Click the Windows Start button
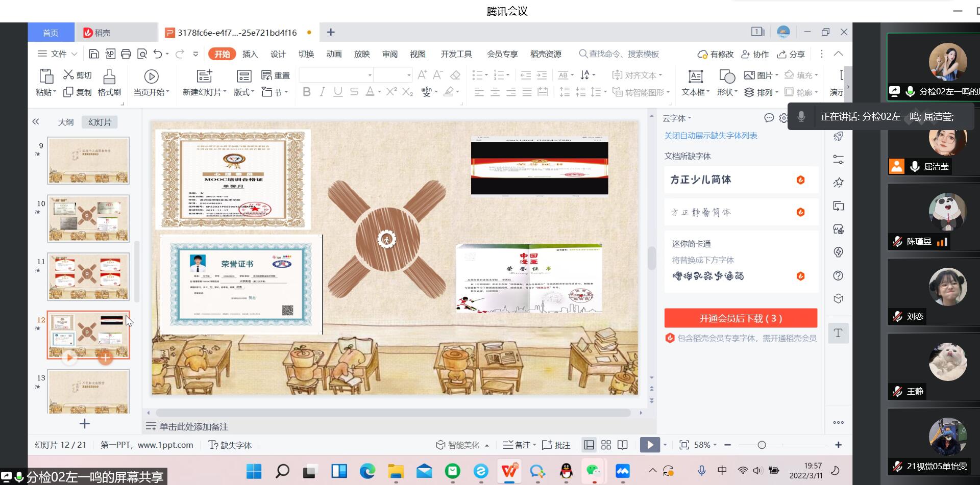Viewport: 980px width, 485px height. [x=254, y=471]
